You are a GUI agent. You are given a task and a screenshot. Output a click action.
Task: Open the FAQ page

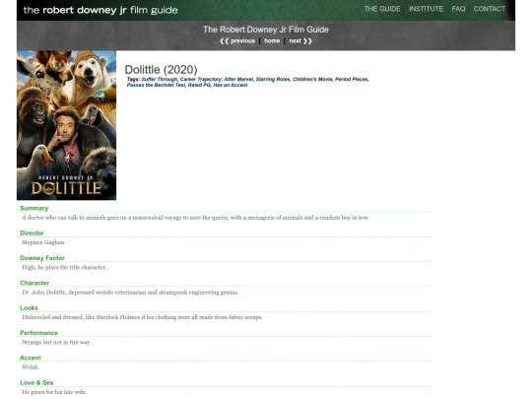point(458,9)
